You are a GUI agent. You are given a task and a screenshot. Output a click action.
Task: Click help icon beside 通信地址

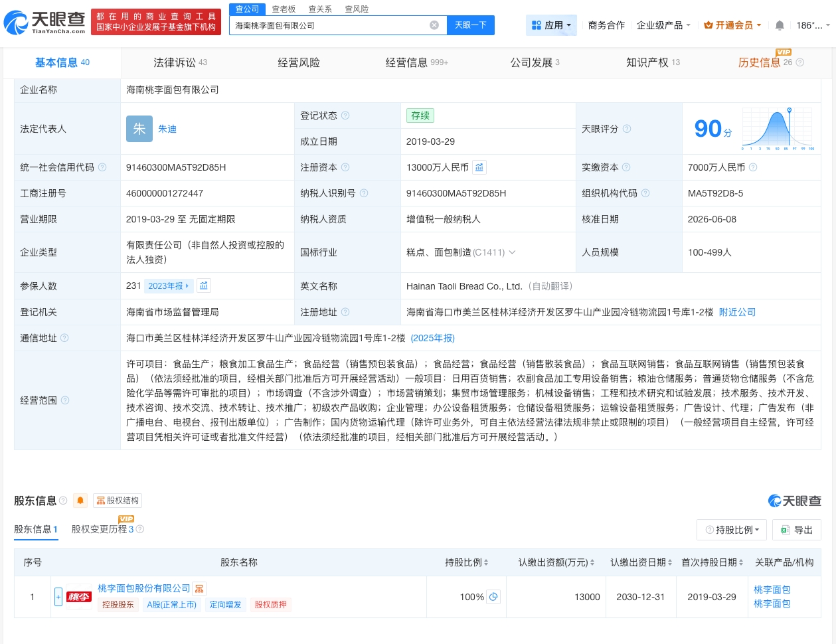[64, 338]
